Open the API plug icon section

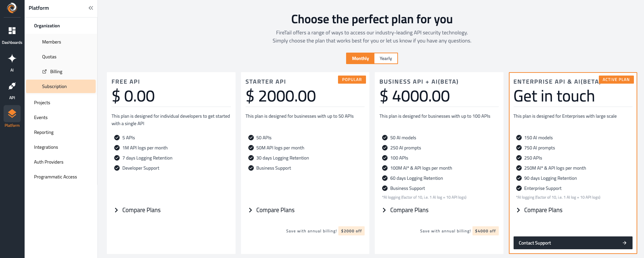[x=12, y=86]
